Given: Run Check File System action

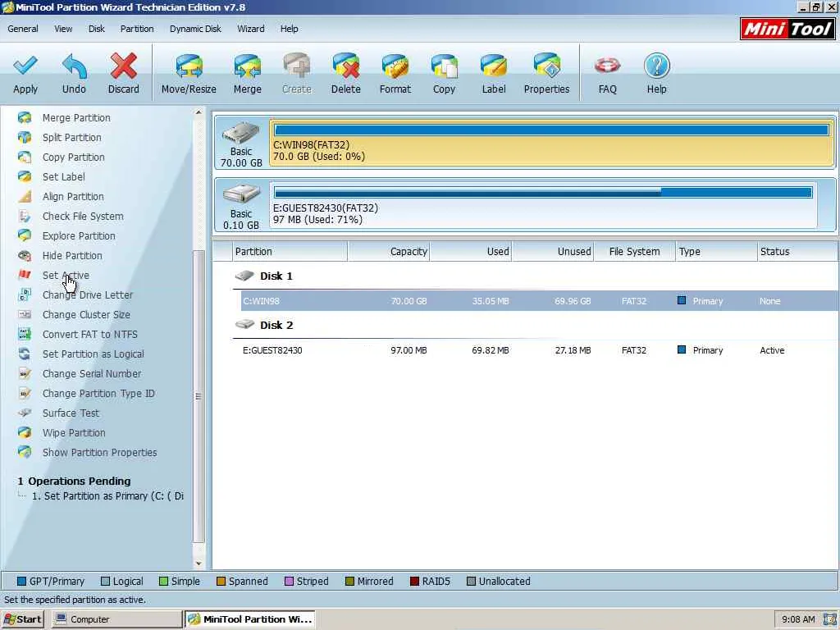Looking at the screenshot, I should [83, 217].
